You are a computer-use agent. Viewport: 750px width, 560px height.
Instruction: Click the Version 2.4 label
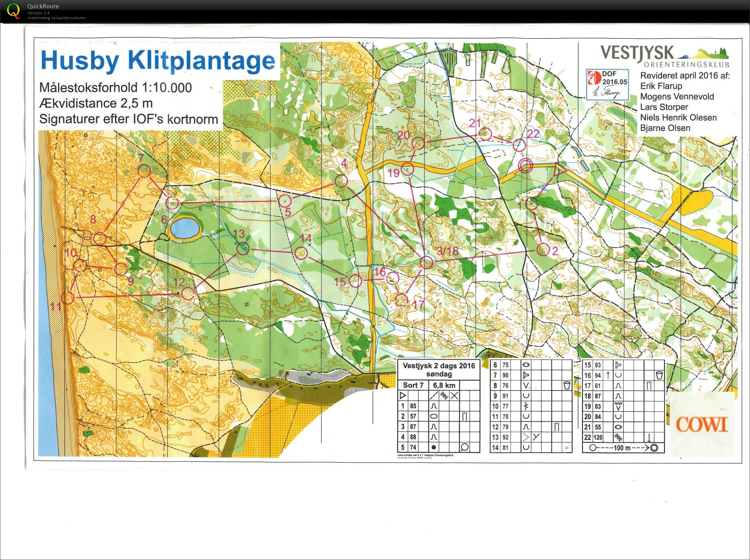pyautogui.click(x=38, y=13)
